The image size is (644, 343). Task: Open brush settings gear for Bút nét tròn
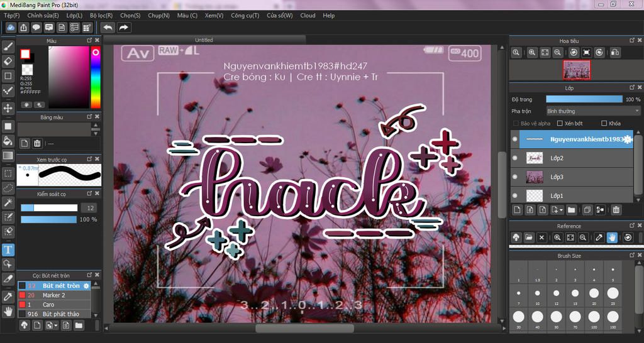86,286
